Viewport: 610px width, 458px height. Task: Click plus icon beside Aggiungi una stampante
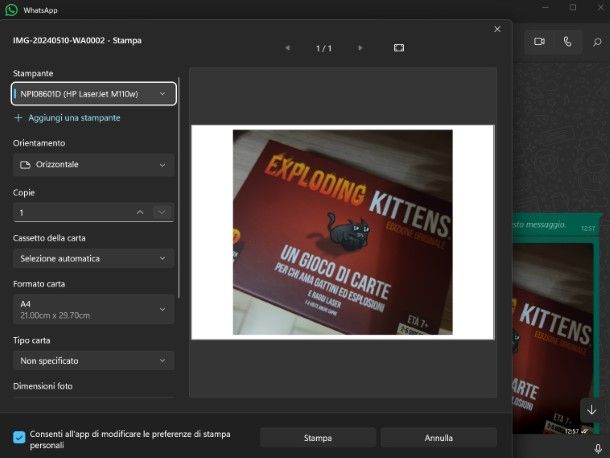[x=18, y=118]
